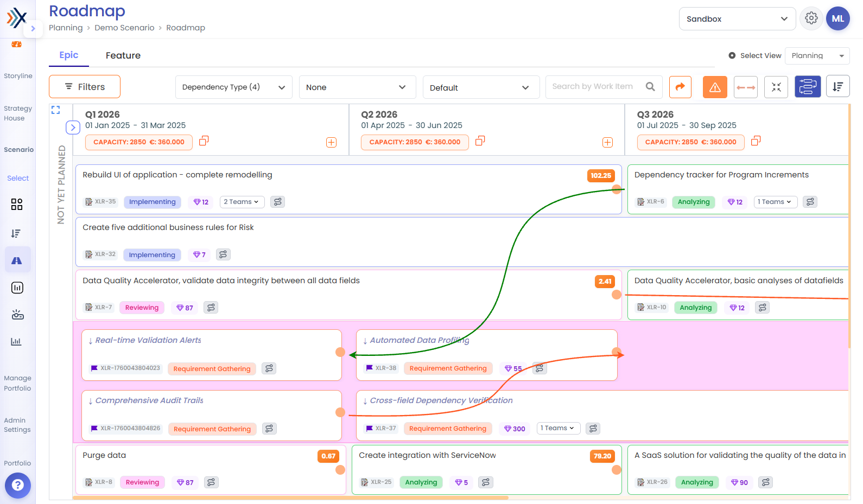Open the help question mark icon
This screenshot has width=863, height=504.
[x=18, y=485]
